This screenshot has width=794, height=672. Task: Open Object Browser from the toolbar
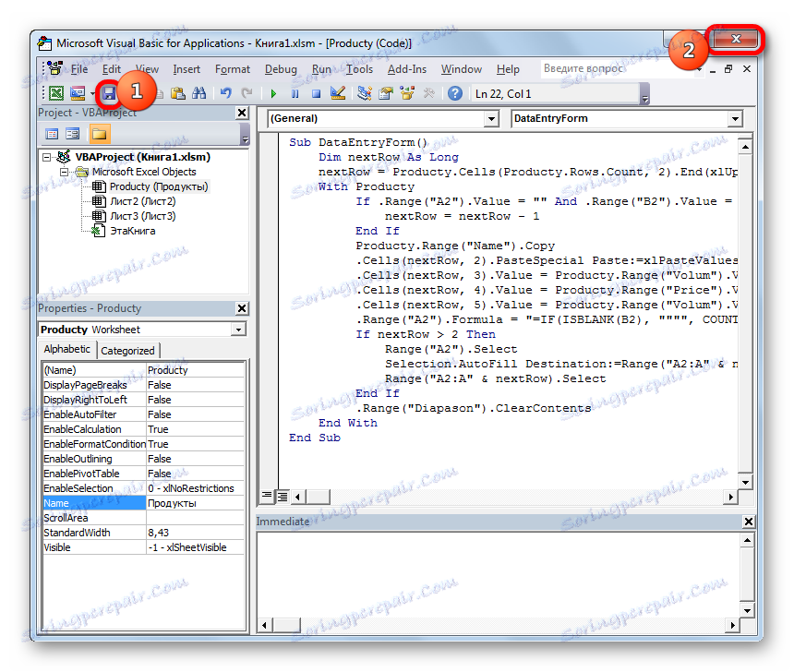click(x=406, y=93)
